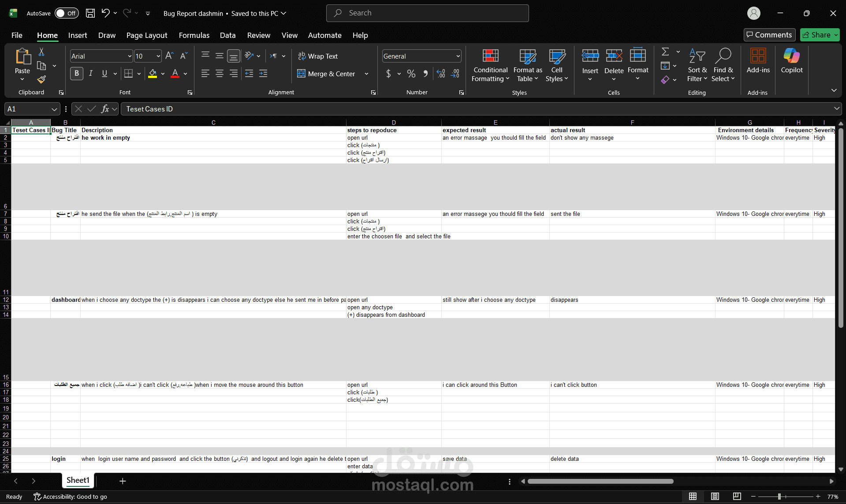
Task: Open the General number format dropdown
Action: pos(458,56)
